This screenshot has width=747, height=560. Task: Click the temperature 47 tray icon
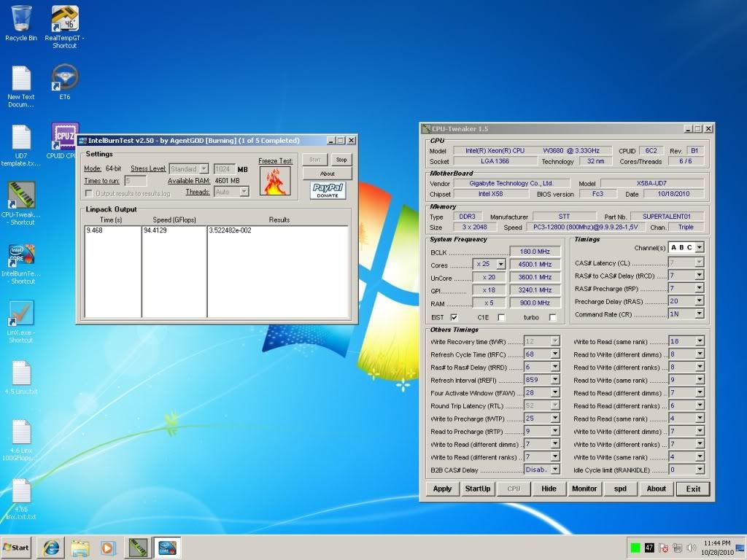pyautogui.click(x=649, y=548)
